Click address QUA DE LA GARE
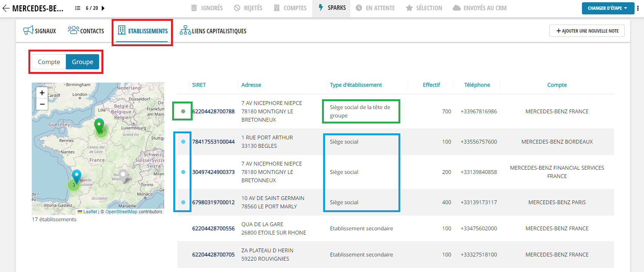 click(x=262, y=224)
